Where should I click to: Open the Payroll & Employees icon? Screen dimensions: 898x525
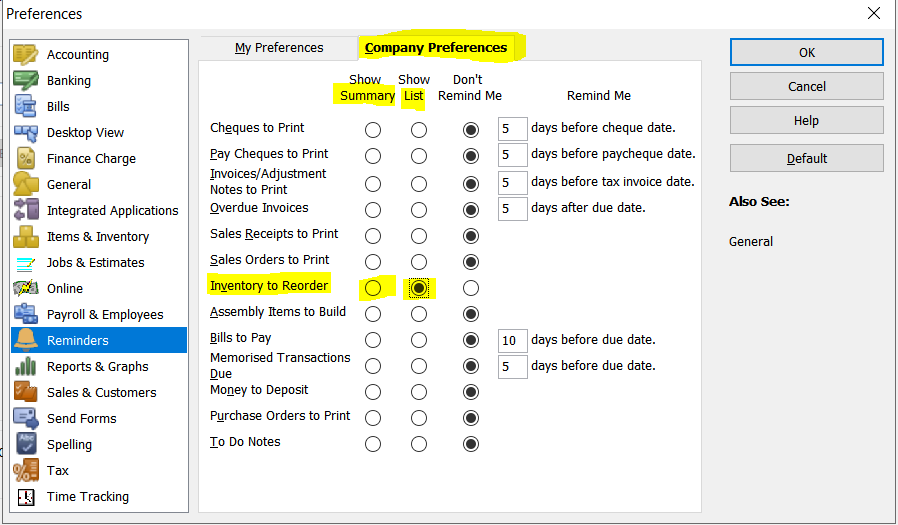26,314
